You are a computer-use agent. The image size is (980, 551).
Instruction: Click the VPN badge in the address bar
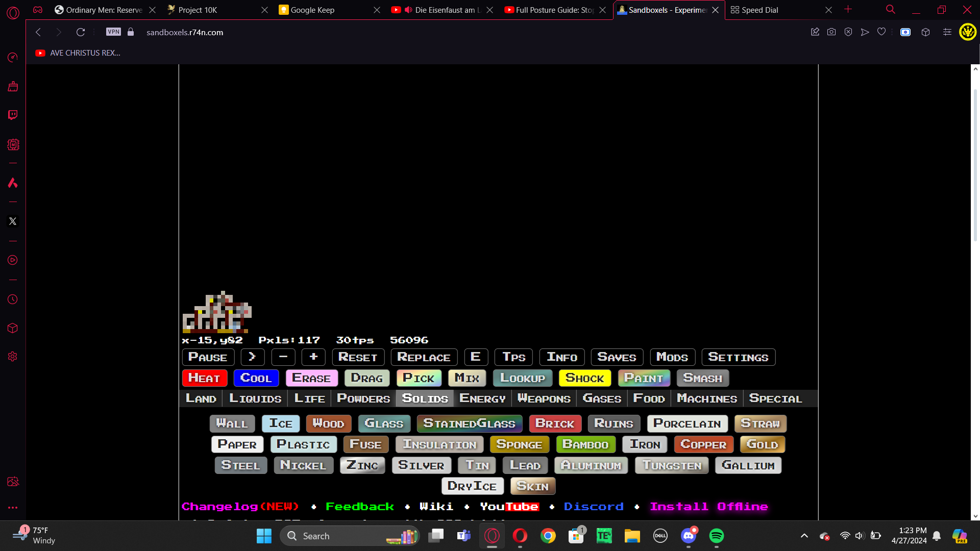pyautogui.click(x=113, y=32)
